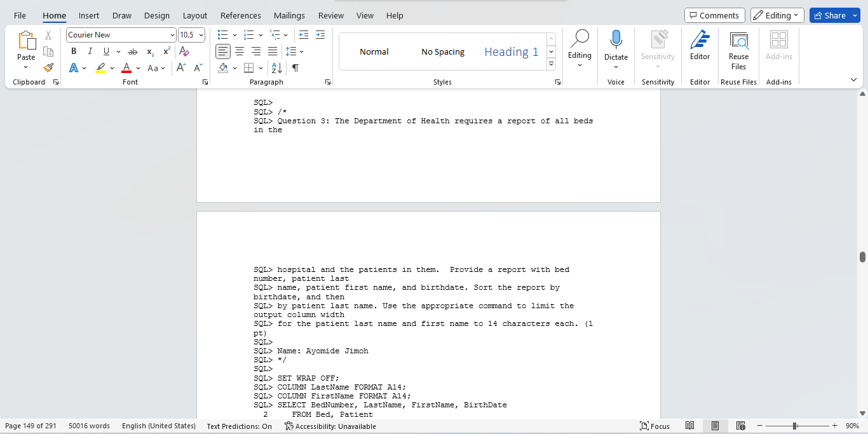Click the Page 149 of 291 indicator
This screenshot has height=434, width=868.
31,426
